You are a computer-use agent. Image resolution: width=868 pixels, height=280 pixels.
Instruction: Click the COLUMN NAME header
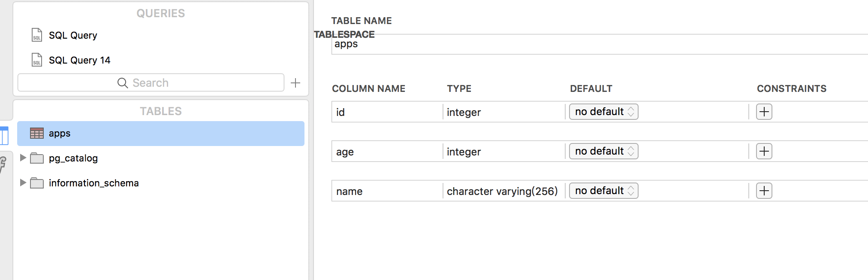[369, 88]
